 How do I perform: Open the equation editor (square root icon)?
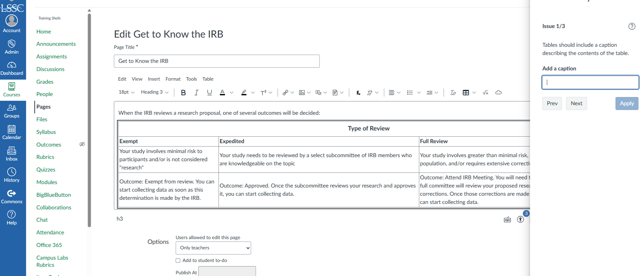485,93
